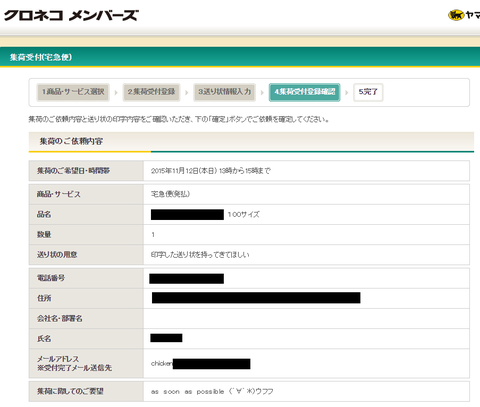The width and height of the screenshot is (480, 407).
Task: Select step 4集荷受付登録確認
Action: pyautogui.click(x=305, y=92)
